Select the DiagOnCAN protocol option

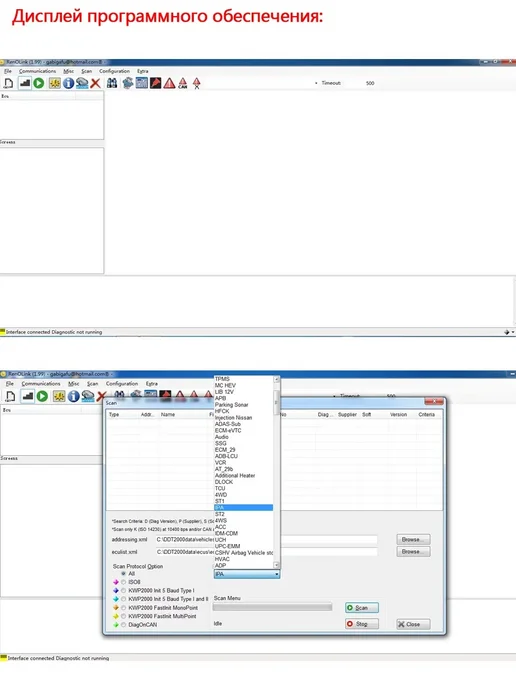[123, 625]
